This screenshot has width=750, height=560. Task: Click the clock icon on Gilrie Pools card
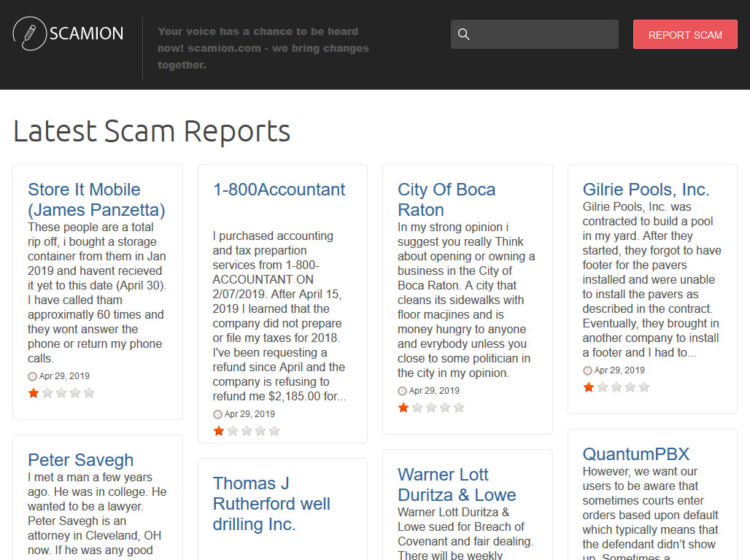point(587,370)
